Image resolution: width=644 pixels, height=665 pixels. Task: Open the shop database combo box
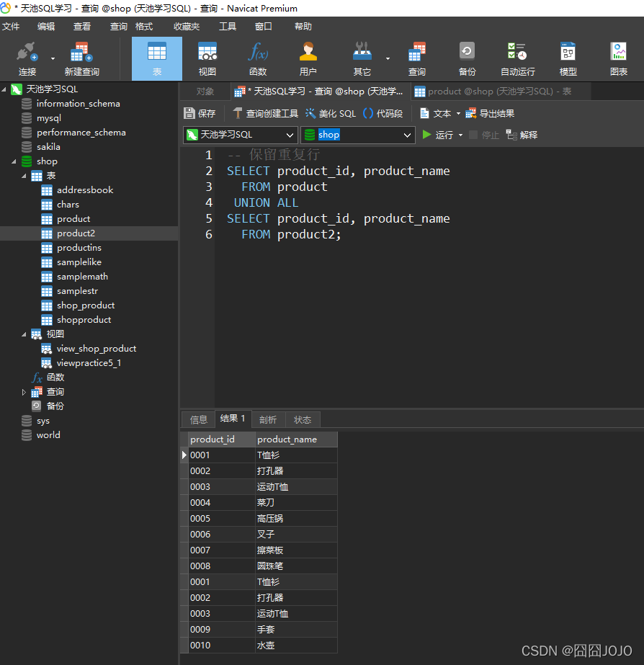[x=358, y=135]
